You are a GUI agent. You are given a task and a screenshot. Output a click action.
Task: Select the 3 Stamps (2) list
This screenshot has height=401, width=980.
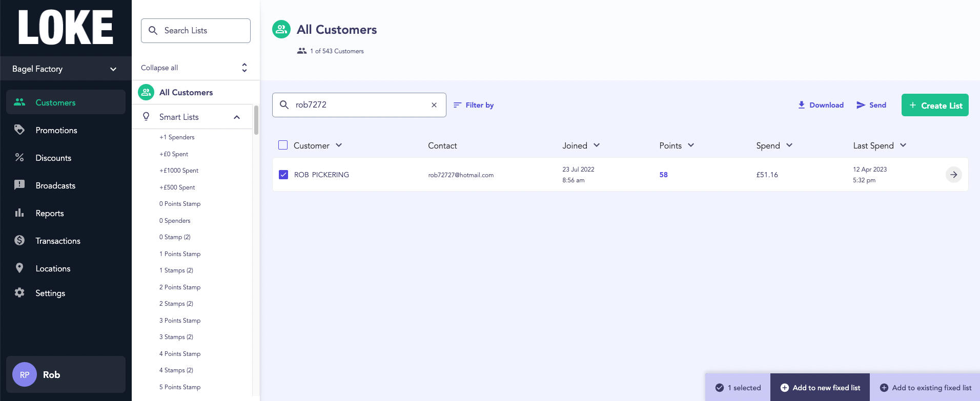pyautogui.click(x=176, y=337)
